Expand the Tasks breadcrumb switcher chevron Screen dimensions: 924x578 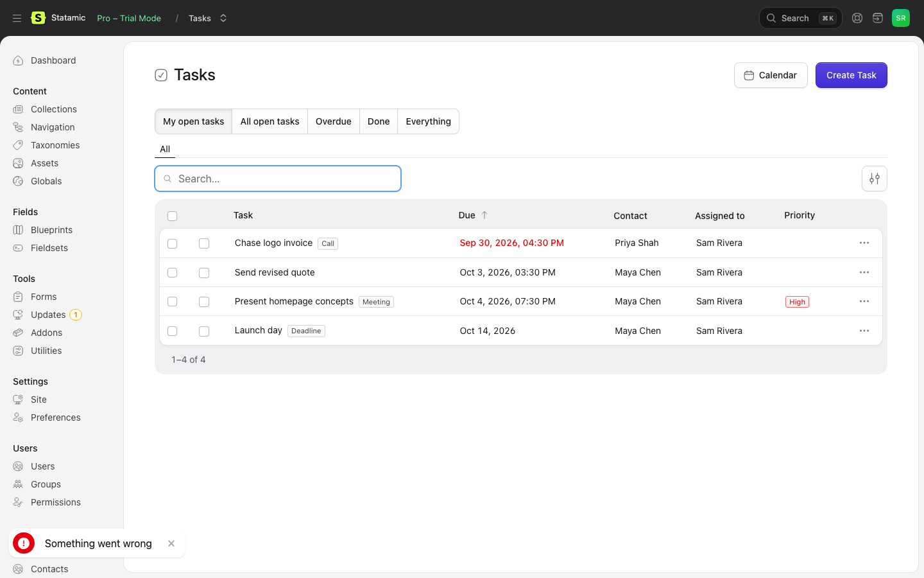[x=223, y=18]
